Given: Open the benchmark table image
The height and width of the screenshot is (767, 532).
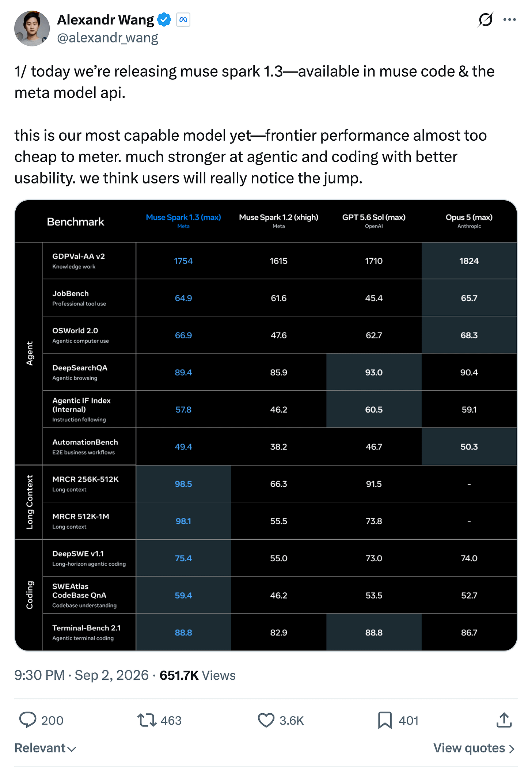Looking at the screenshot, I should click(x=266, y=425).
